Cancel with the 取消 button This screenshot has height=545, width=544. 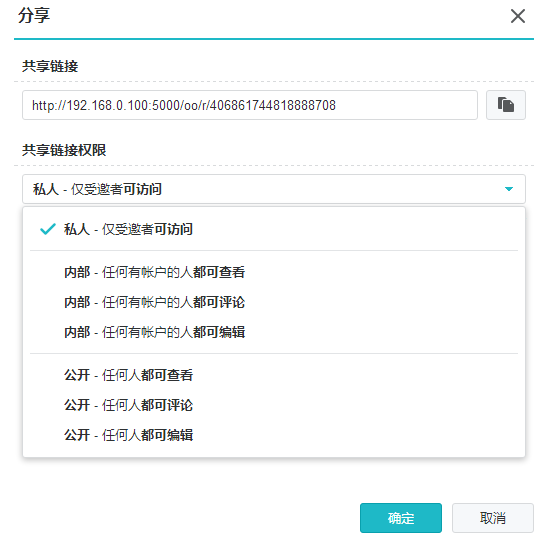[x=493, y=518]
